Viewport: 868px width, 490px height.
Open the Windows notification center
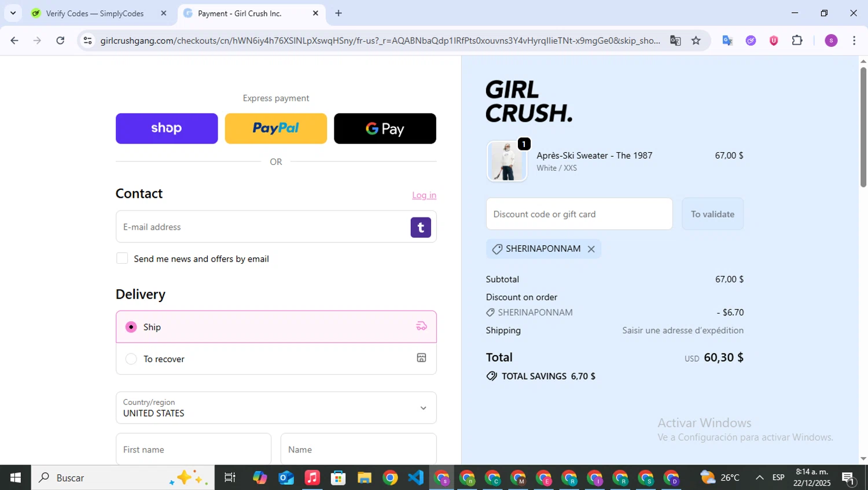(849, 478)
